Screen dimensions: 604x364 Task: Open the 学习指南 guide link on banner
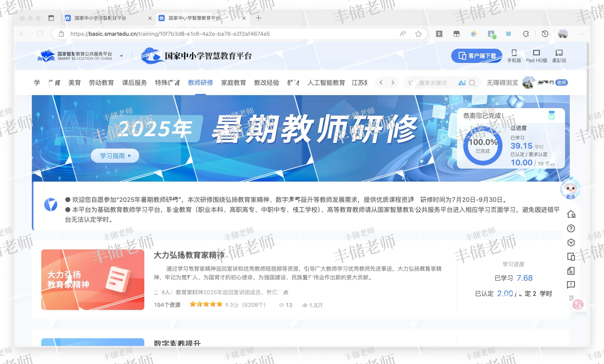pyautogui.click(x=115, y=155)
